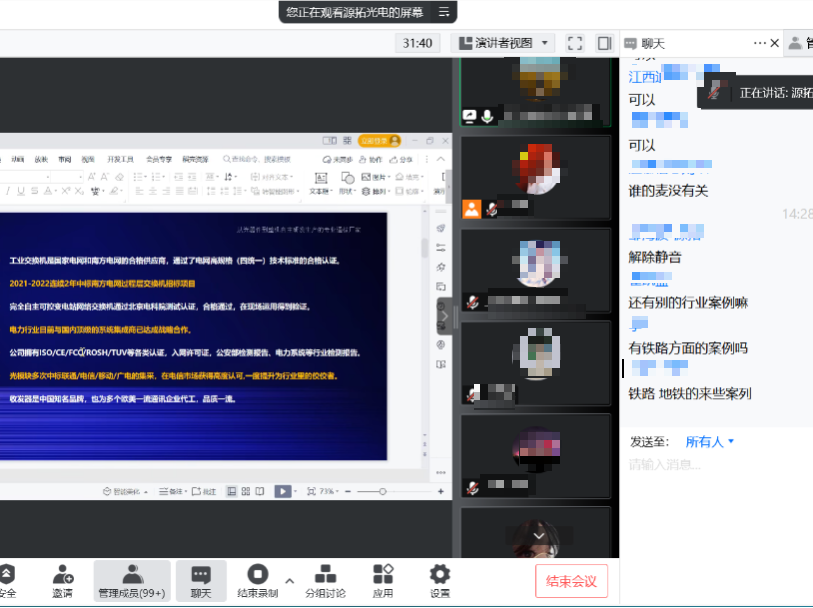
Task: Open Breakout Rooms (分组讨论)
Action: pyautogui.click(x=325, y=580)
